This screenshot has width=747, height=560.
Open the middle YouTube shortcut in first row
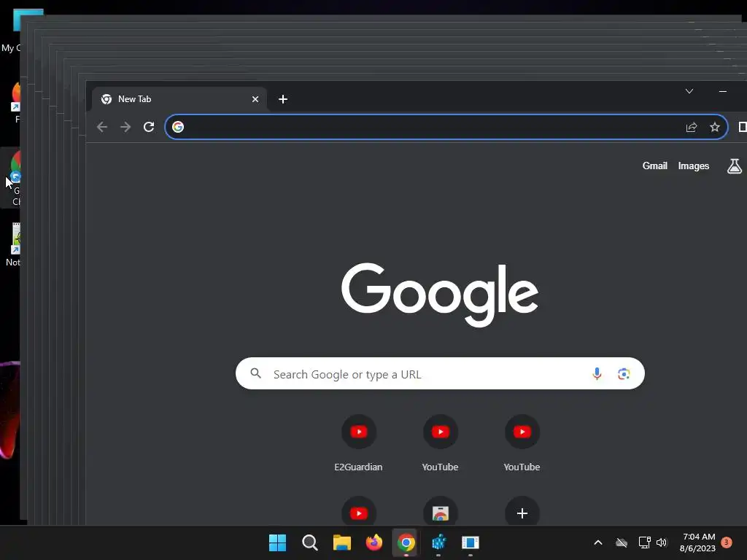click(x=440, y=443)
